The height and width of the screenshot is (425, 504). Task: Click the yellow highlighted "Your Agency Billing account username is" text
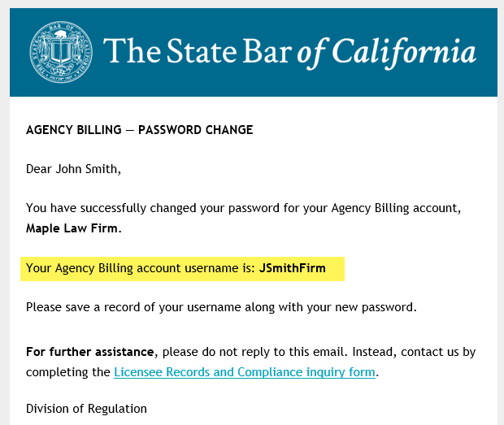[x=140, y=268]
